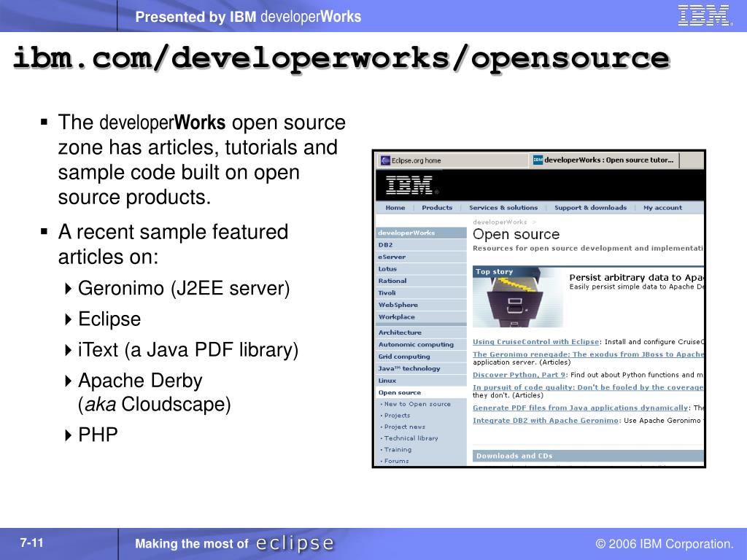Click the Top story header label
The height and width of the screenshot is (560, 747).
point(494,271)
